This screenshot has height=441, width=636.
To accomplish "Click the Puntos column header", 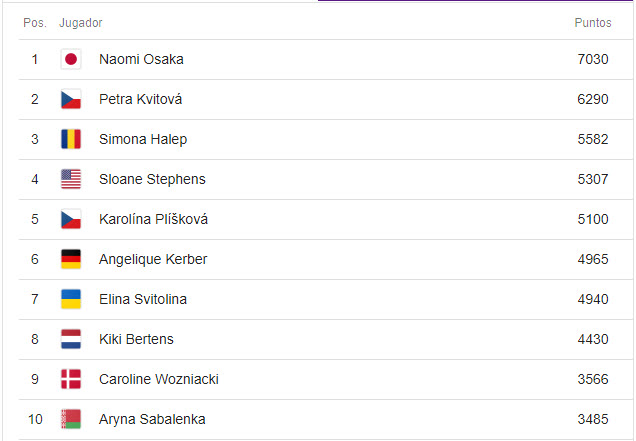I will tap(593, 23).
